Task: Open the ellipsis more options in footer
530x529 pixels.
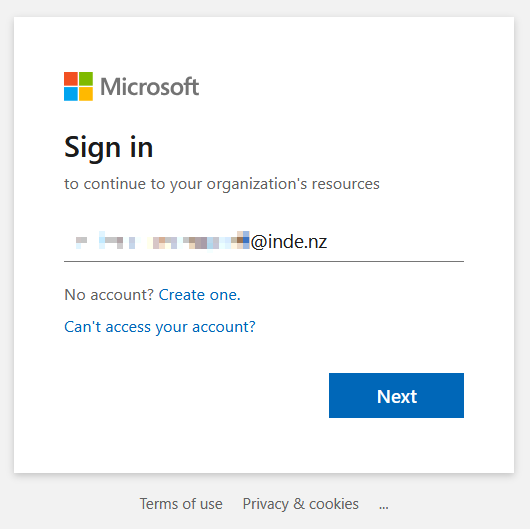Action: click(x=384, y=506)
